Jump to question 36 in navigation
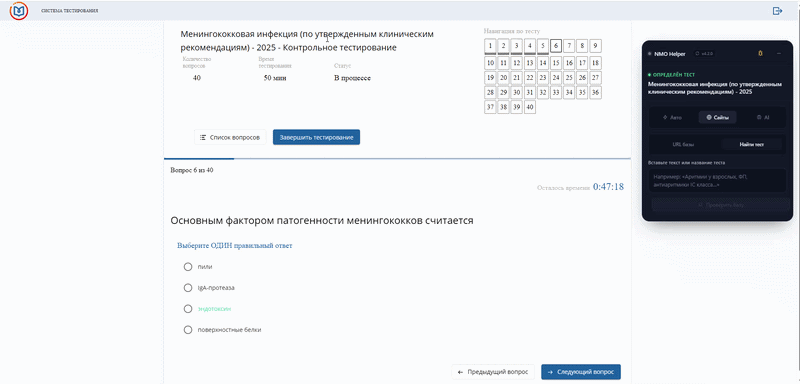The width and height of the screenshot is (800, 384). 595,93
